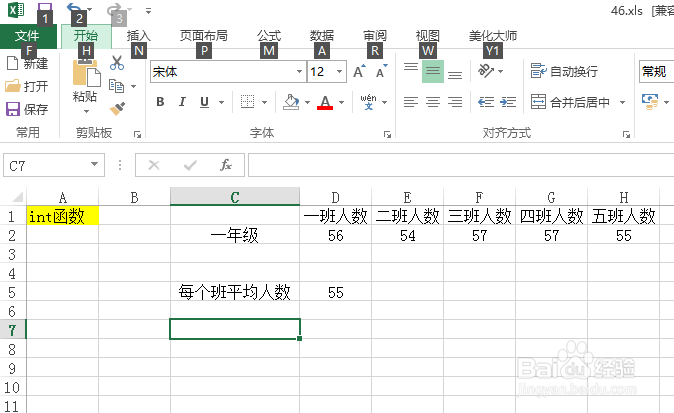Switch to the 插入 ribbon tab
Viewport: 674px width, 413px height.
[x=138, y=36]
